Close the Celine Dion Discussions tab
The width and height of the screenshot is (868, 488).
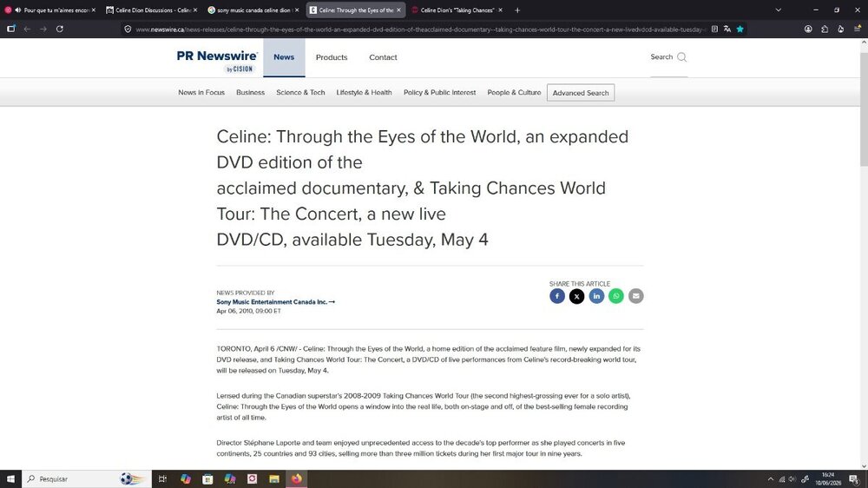click(194, 10)
